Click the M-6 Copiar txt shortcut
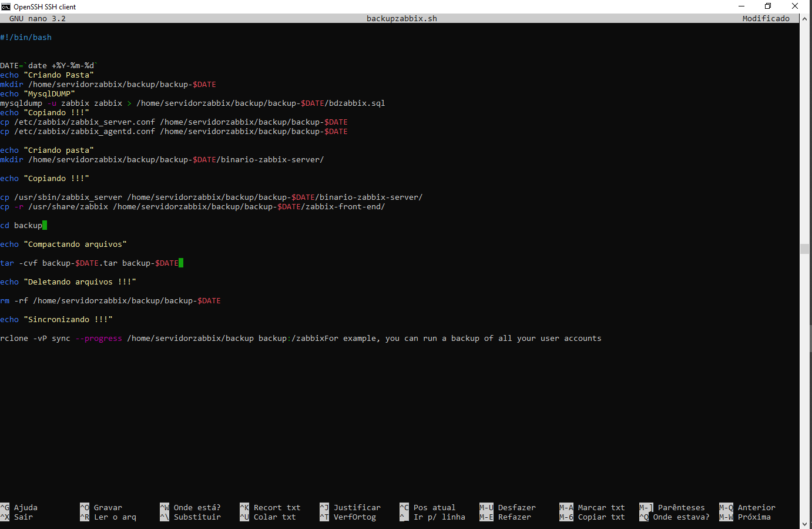The height and width of the screenshot is (529, 812). pos(592,517)
